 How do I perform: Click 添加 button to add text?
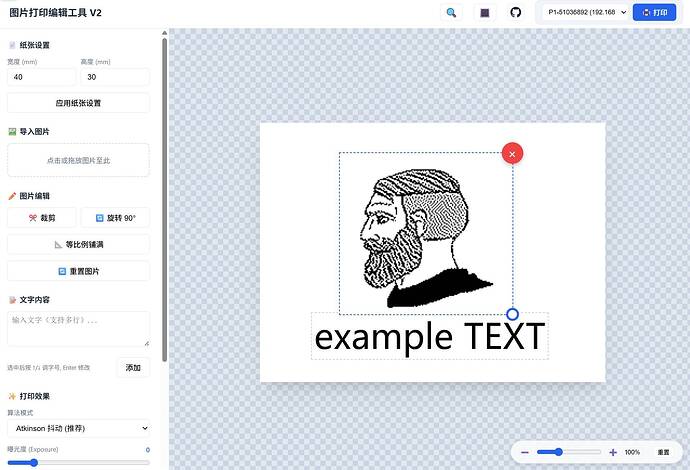pyautogui.click(x=133, y=367)
